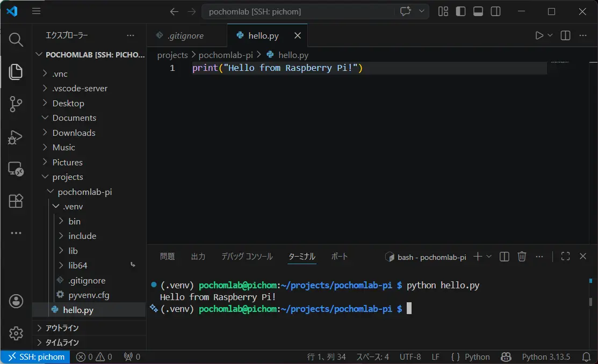Collapse the projects folder
Viewport: 598px width, 364px height.
click(89, 177)
